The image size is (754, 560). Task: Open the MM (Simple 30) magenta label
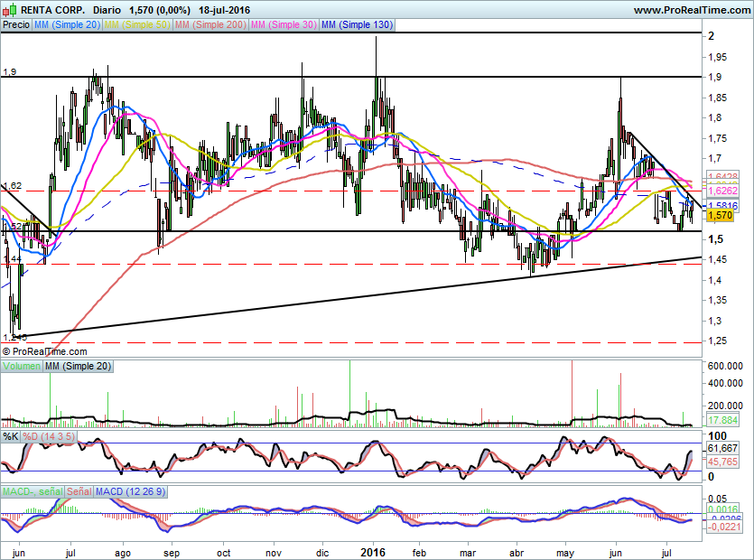284,25
